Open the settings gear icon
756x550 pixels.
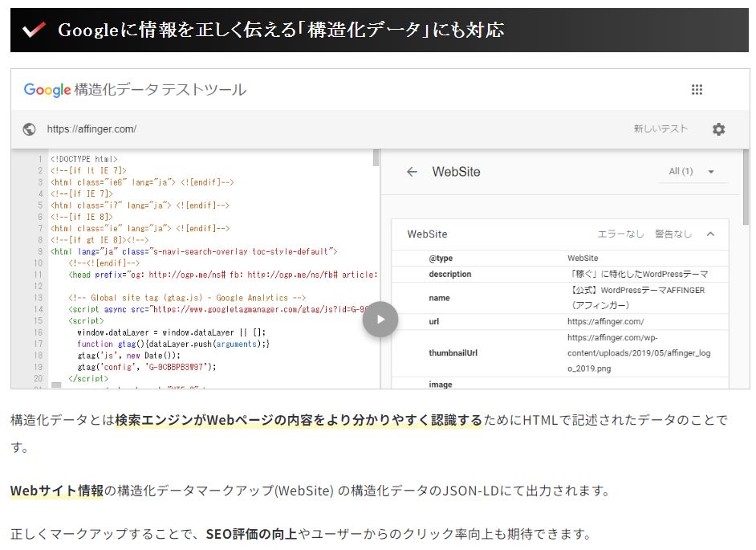click(718, 129)
